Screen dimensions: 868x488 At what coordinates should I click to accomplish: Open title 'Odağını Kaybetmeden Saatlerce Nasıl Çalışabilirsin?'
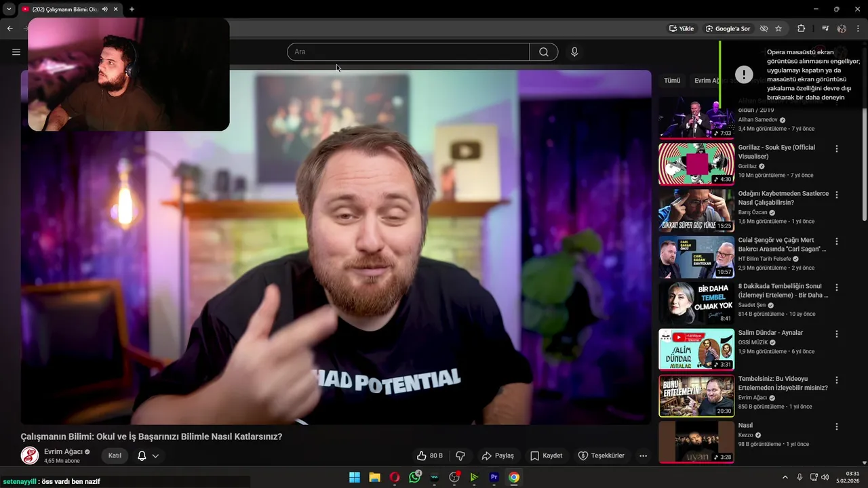(x=783, y=198)
